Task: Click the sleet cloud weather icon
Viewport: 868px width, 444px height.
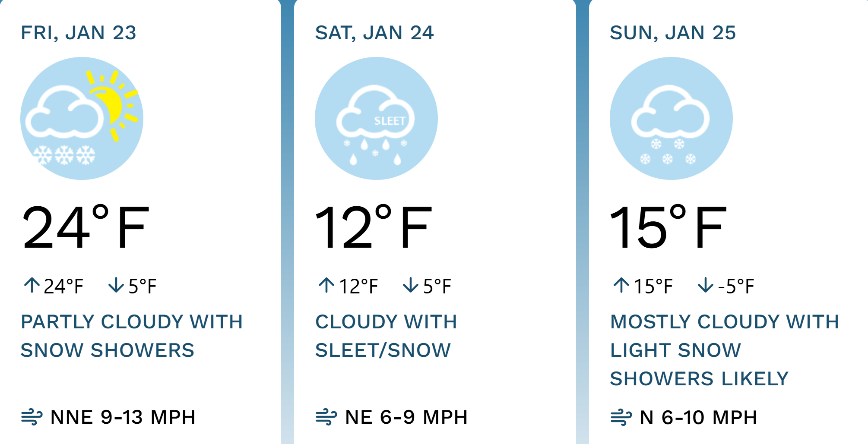Action: [376, 118]
